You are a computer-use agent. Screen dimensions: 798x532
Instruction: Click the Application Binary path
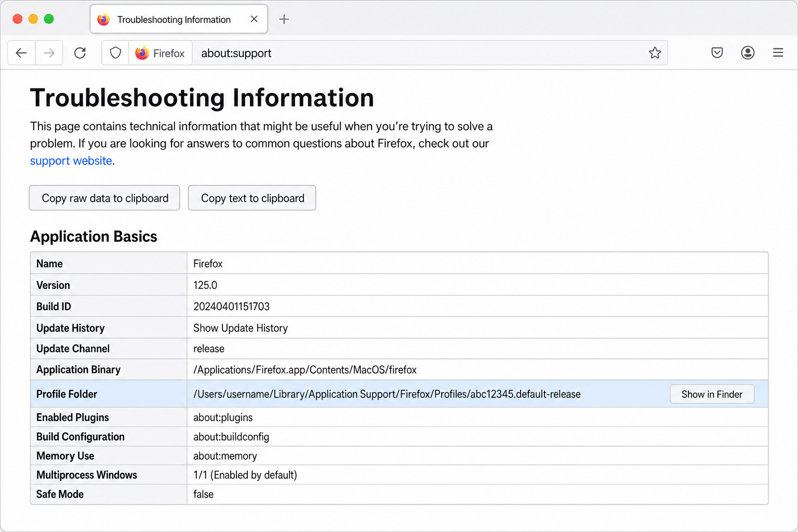pos(305,370)
